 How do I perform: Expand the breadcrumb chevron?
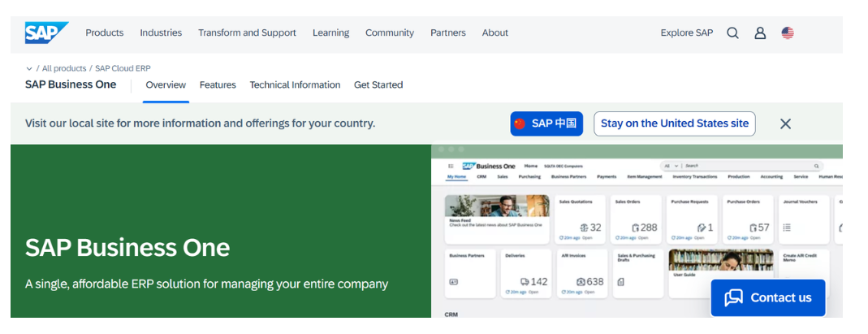29,69
